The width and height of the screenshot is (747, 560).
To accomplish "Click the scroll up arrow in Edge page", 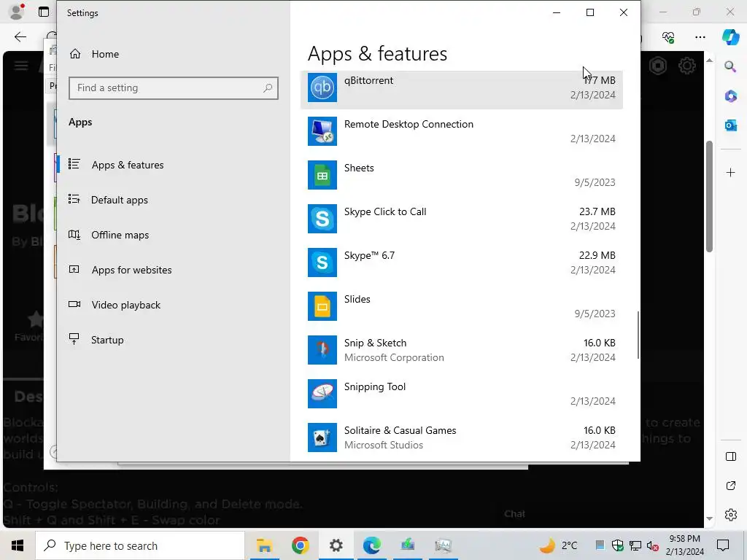I will pyautogui.click(x=709, y=61).
